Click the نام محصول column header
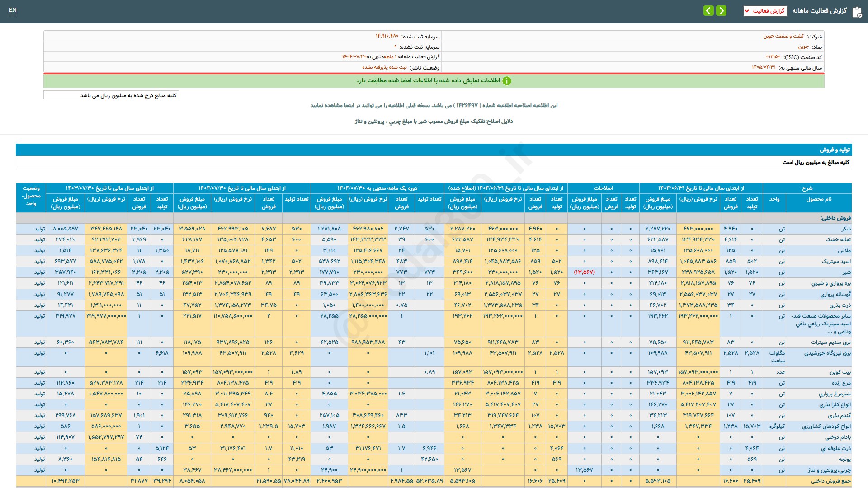The width and height of the screenshot is (868, 488). tap(818, 199)
